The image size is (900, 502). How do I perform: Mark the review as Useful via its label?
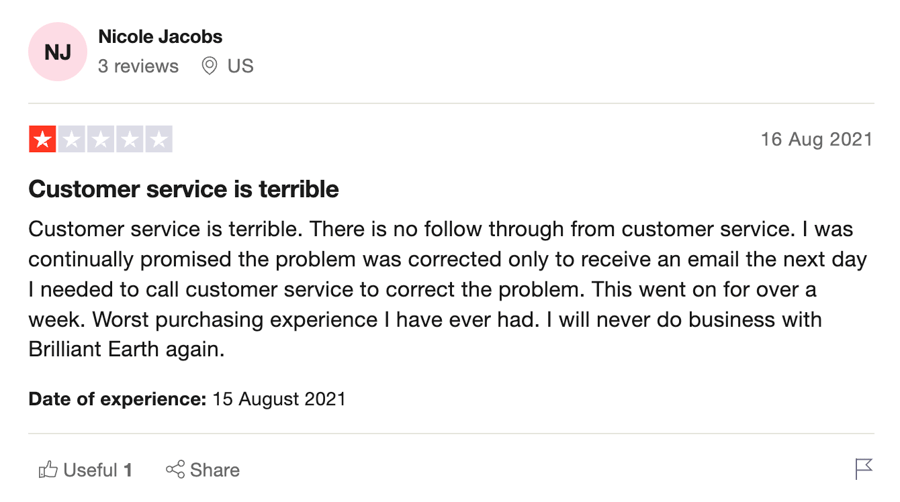point(90,470)
